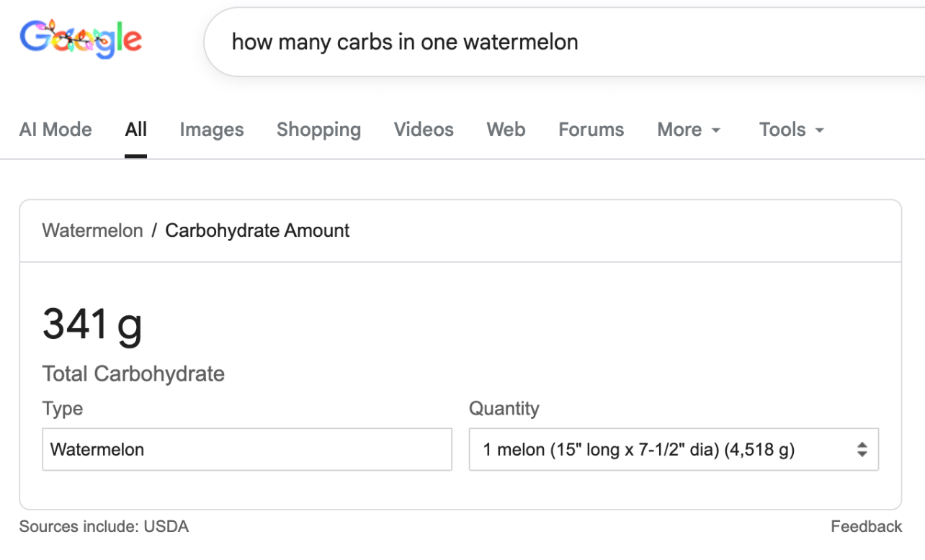925x560 pixels.
Task: Click the Watermelon breadcrumb link
Action: click(92, 230)
